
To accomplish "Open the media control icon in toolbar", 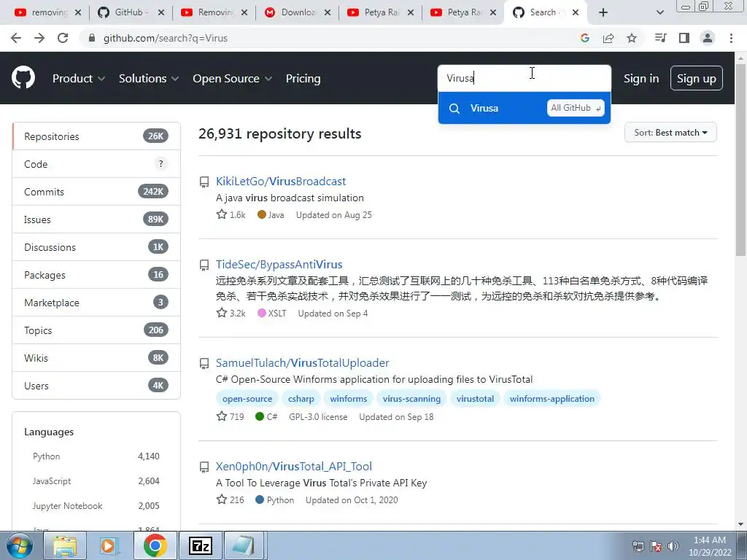I will pos(660,38).
